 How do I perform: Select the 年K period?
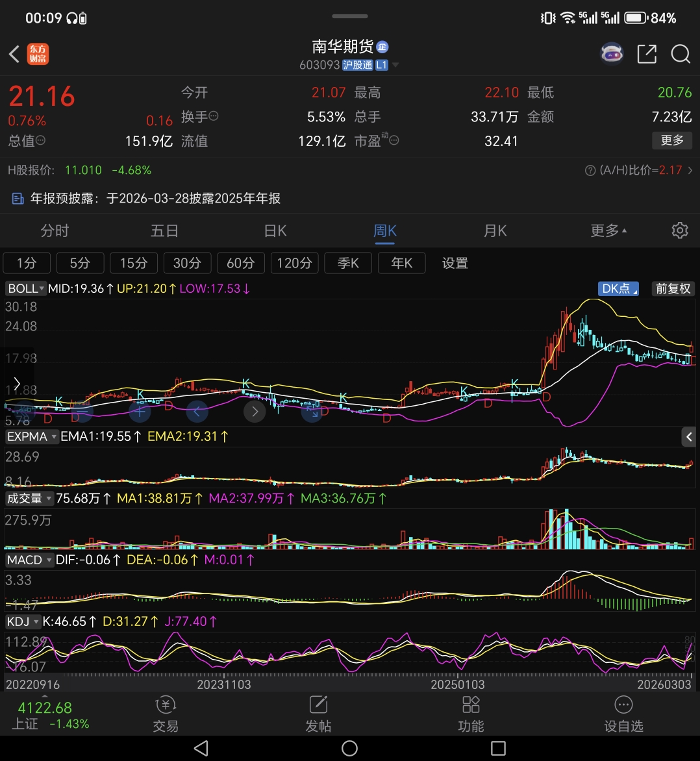401,263
